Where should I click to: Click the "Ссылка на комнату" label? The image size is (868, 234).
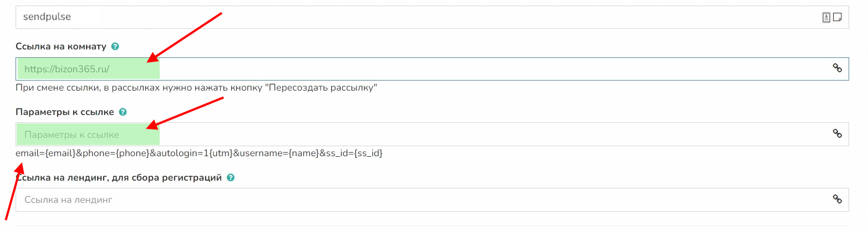(x=61, y=47)
